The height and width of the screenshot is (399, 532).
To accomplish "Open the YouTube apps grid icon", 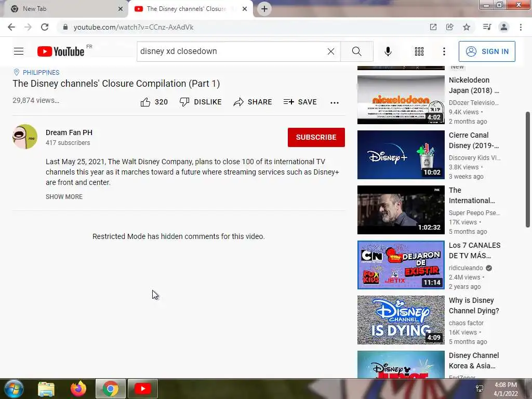I will coord(419,51).
